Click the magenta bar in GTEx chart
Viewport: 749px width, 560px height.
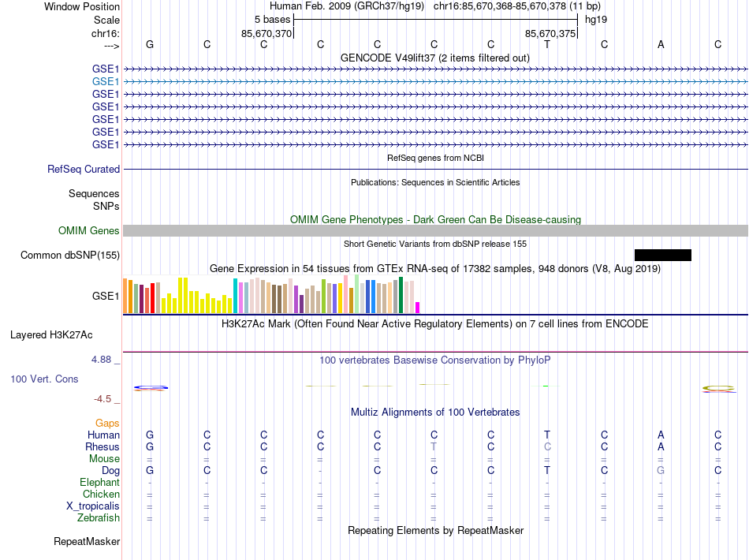tap(418, 308)
